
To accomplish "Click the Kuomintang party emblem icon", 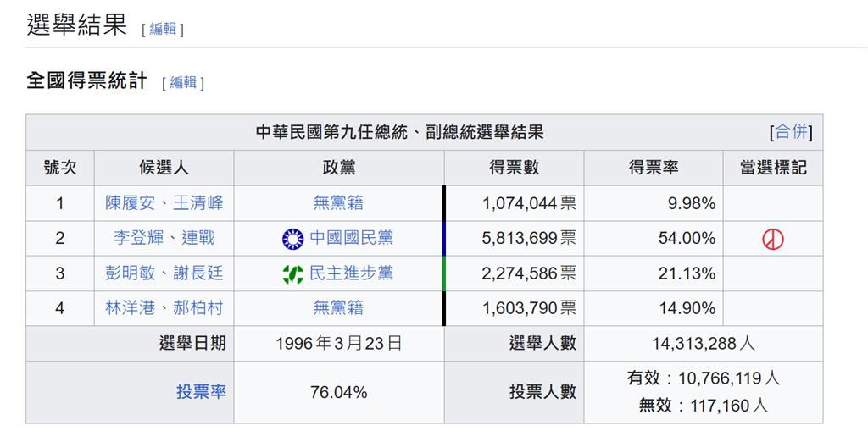I will (x=292, y=239).
